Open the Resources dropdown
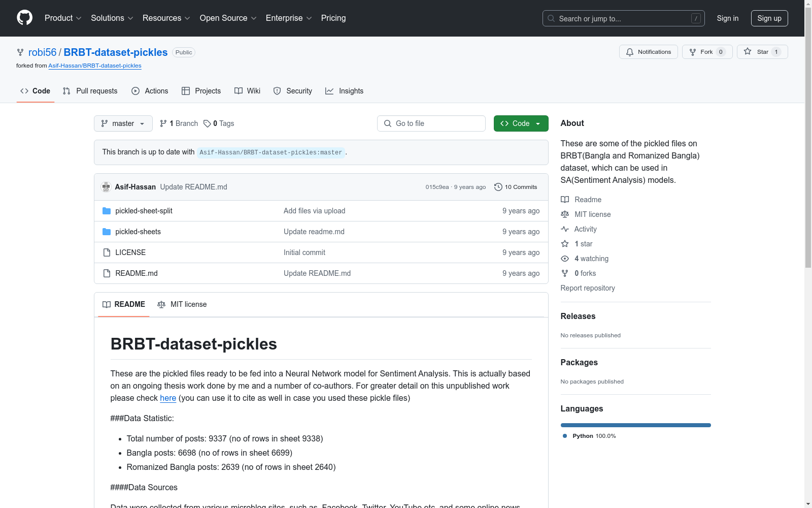 pos(166,18)
